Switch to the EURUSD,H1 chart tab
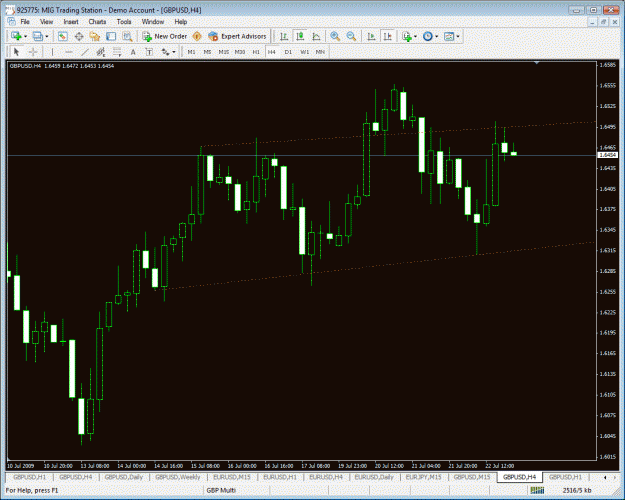 coord(280,477)
